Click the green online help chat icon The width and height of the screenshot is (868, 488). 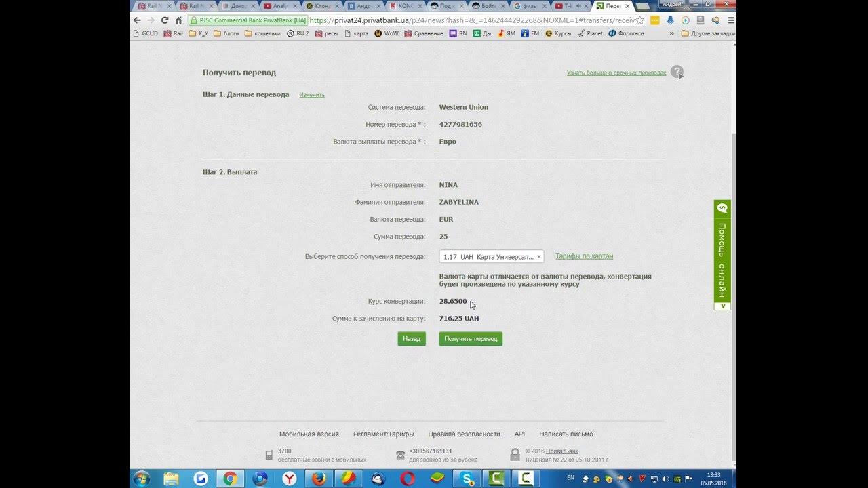[722, 209]
